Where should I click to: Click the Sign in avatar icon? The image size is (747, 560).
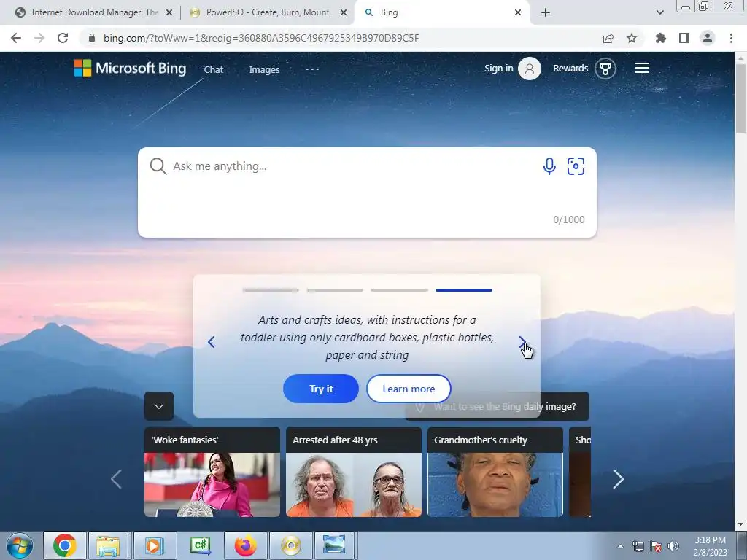pos(530,69)
